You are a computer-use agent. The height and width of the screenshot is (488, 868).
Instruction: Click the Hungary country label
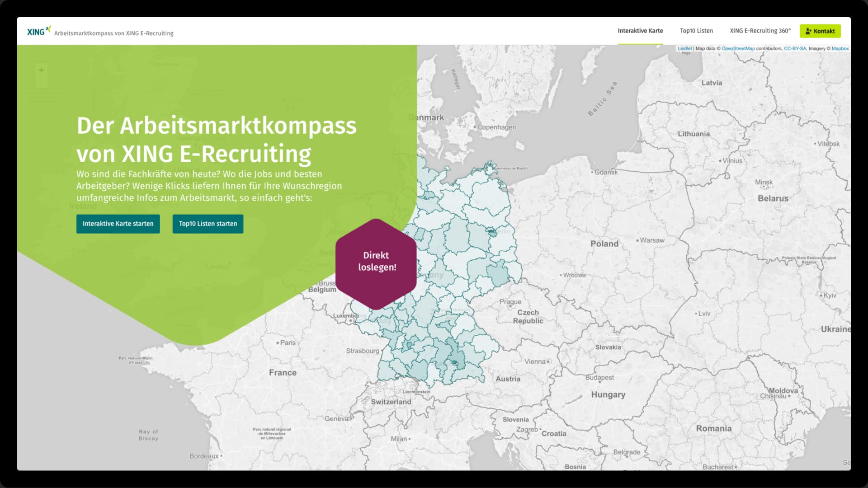coord(608,394)
